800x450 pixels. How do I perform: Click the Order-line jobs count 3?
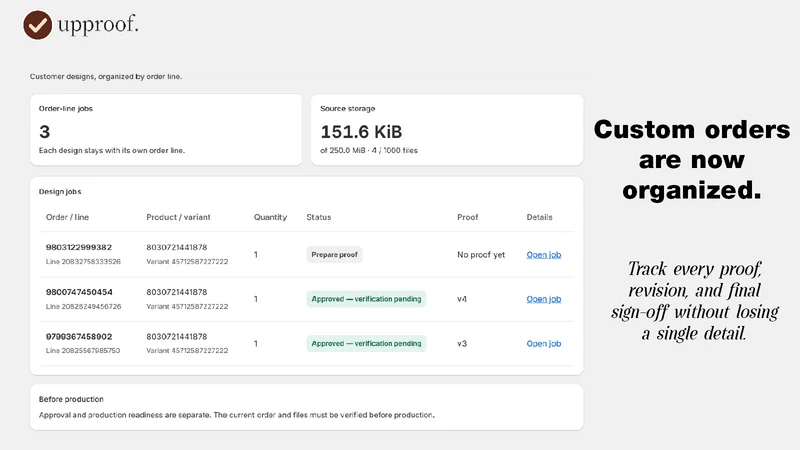[x=44, y=132]
